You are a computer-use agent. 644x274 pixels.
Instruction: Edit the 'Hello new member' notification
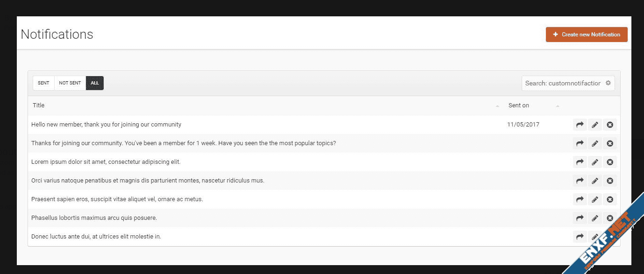pos(594,125)
